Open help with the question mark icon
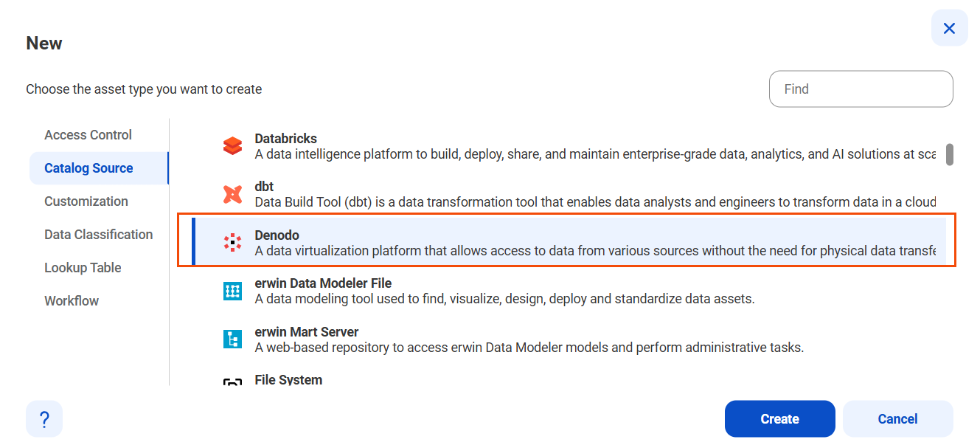 (44, 419)
